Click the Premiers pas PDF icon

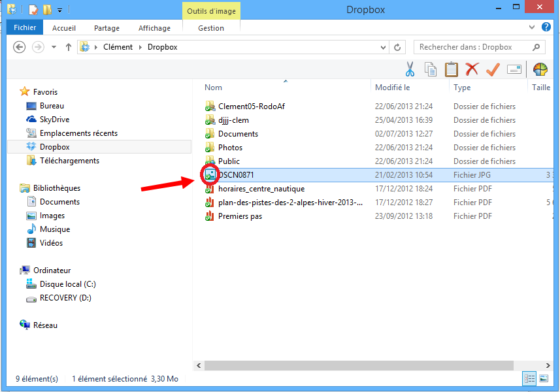pos(210,216)
